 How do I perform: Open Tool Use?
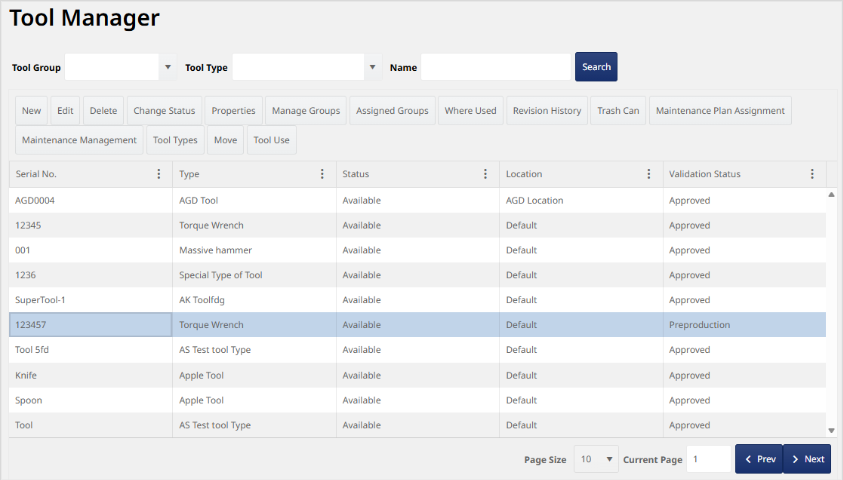(x=272, y=140)
